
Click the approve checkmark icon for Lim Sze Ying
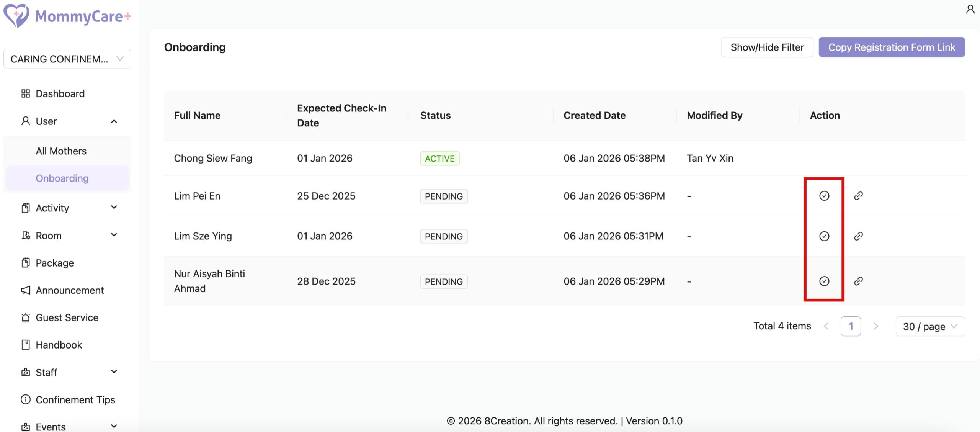coord(824,236)
